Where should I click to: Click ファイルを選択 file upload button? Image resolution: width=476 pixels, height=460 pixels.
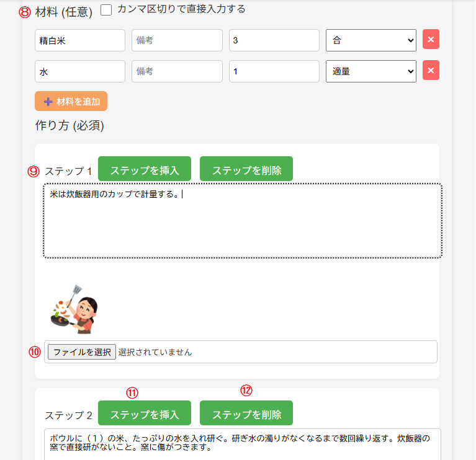pyautogui.click(x=82, y=352)
